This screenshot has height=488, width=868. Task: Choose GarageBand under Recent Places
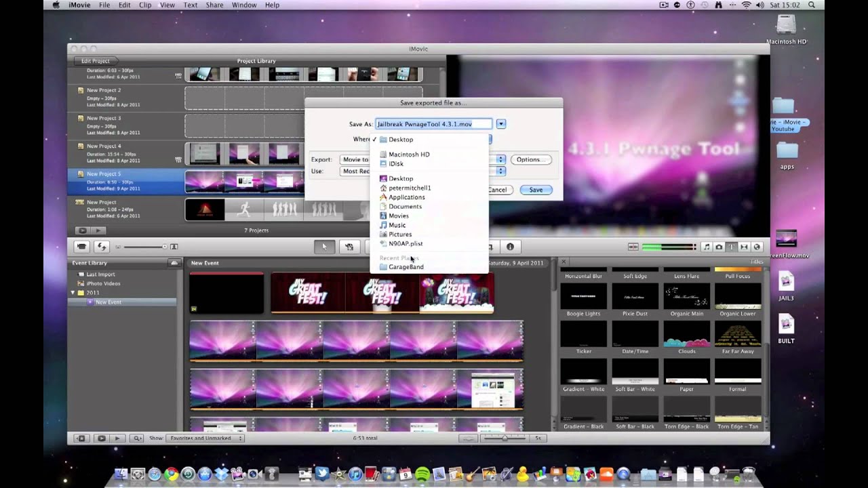[x=429, y=267]
